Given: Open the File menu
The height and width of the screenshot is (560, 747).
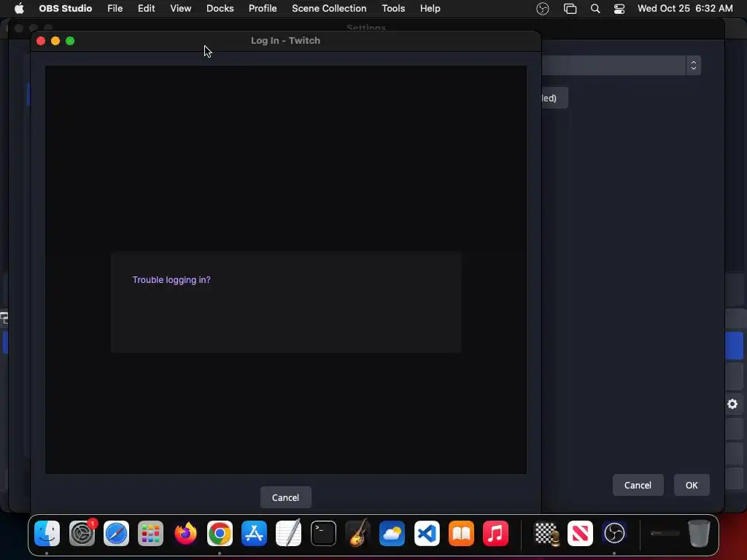Looking at the screenshot, I should pyautogui.click(x=115, y=8).
